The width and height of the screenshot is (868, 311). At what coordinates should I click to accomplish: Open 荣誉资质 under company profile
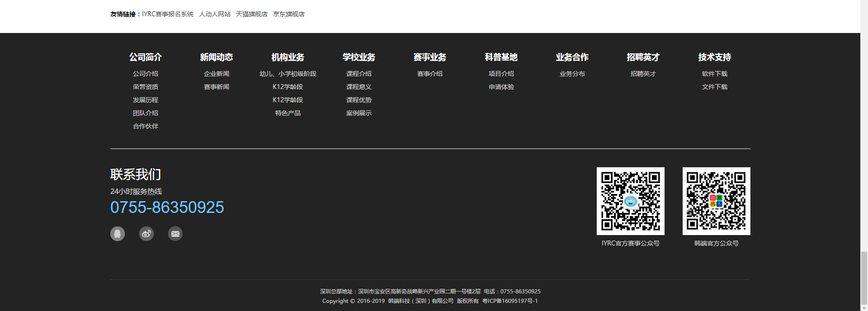pyautogui.click(x=146, y=87)
